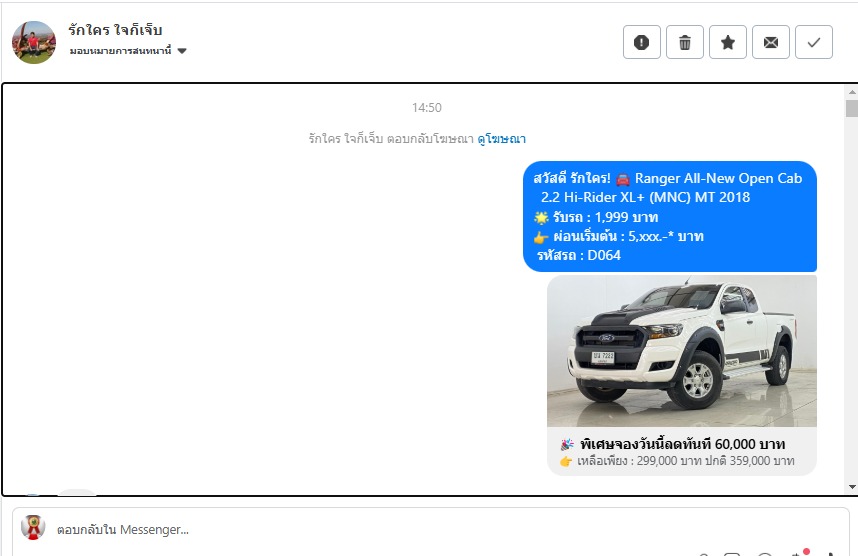This screenshot has width=858, height=556.
Task: Mark conversation unread with envelope icon
Action: [771, 42]
